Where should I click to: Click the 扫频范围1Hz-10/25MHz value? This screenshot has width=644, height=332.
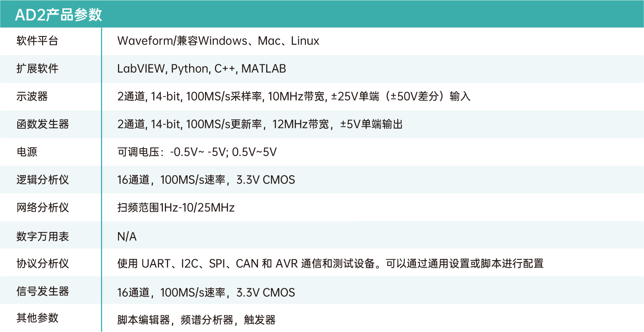click(x=176, y=208)
